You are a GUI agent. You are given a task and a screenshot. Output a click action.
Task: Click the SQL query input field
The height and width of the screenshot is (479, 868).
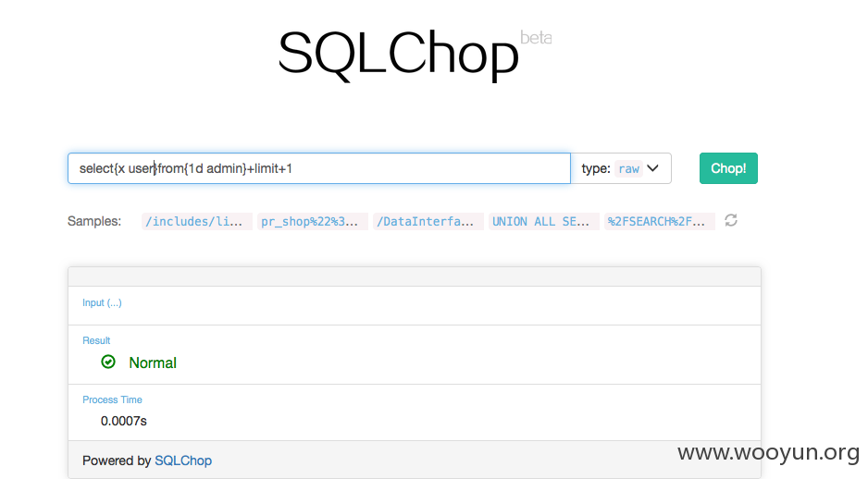click(x=319, y=168)
